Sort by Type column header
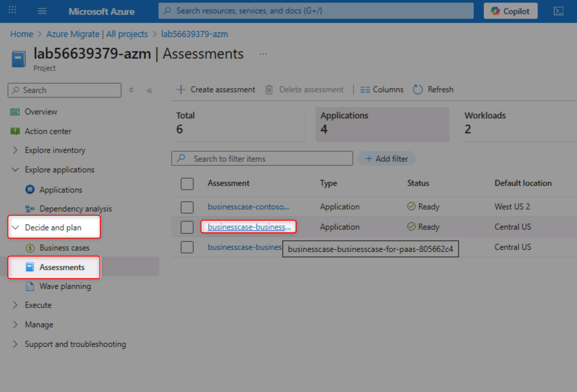Image resolution: width=577 pixels, height=392 pixels. click(329, 183)
